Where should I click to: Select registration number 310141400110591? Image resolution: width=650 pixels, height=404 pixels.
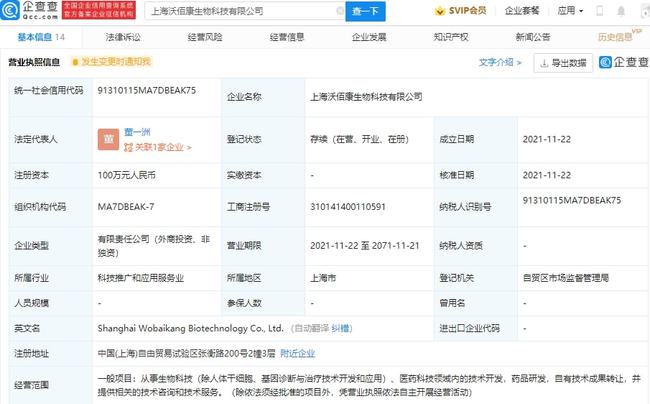point(348,207)
